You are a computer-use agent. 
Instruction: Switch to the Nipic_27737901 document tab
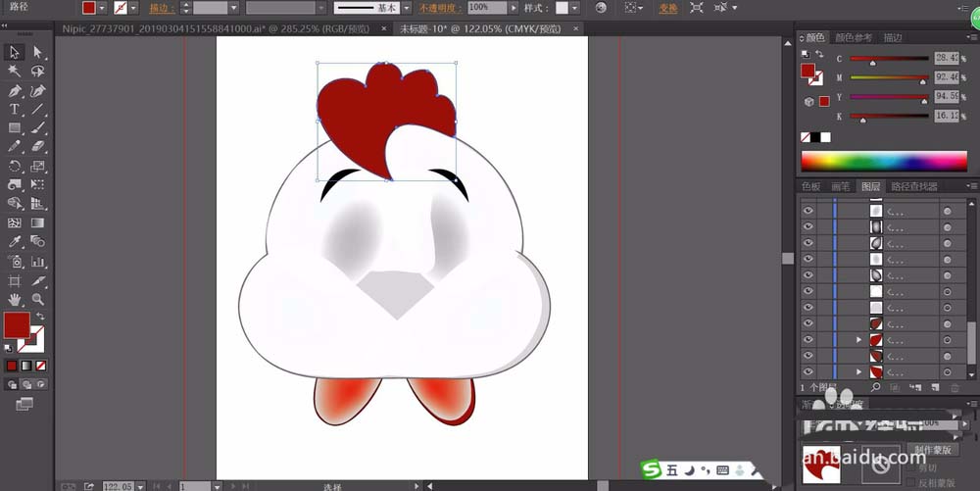click(x=216, y=28)
